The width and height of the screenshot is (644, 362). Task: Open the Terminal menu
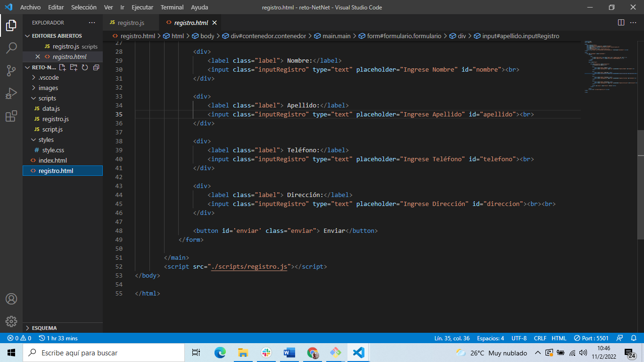point(172,7)
